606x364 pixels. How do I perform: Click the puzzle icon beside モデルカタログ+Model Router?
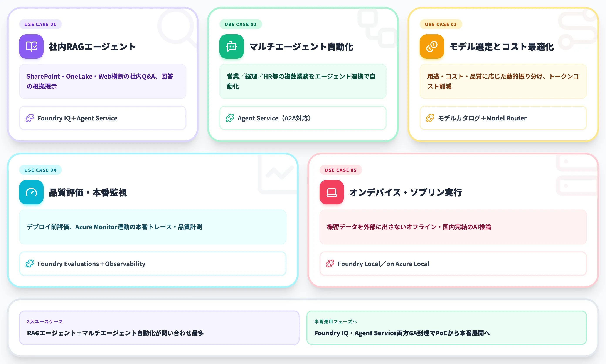click(430, 118)
